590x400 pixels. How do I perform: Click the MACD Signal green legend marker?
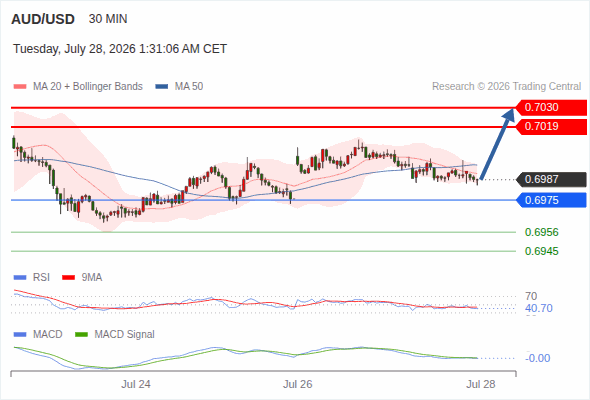click(x=81, y=335)
